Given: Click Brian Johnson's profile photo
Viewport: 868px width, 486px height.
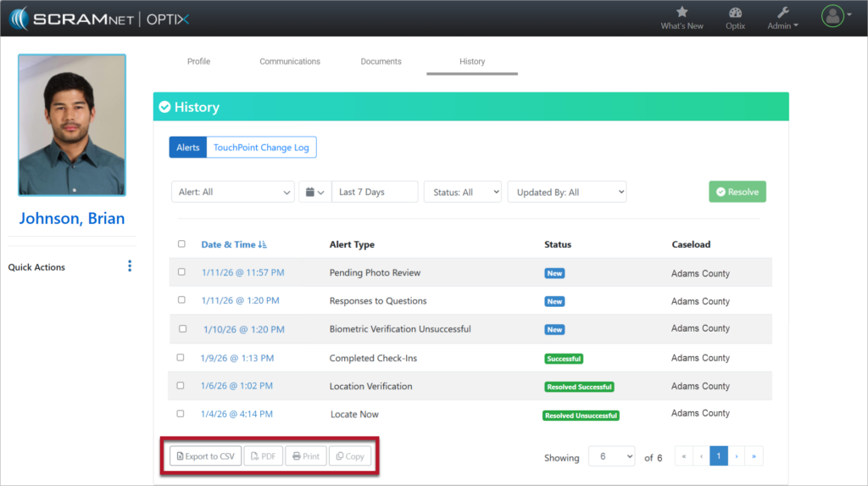Looking at the screenshot, I should tap(72, 126).
